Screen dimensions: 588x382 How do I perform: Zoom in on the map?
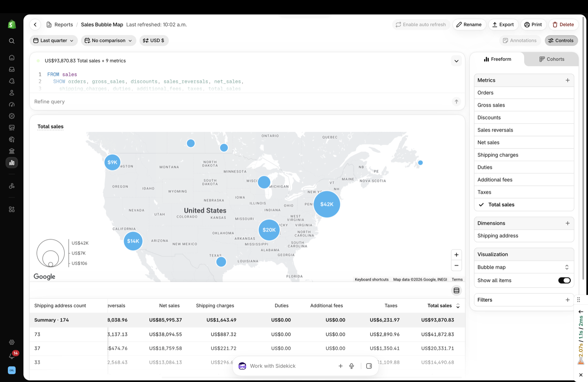456,255
